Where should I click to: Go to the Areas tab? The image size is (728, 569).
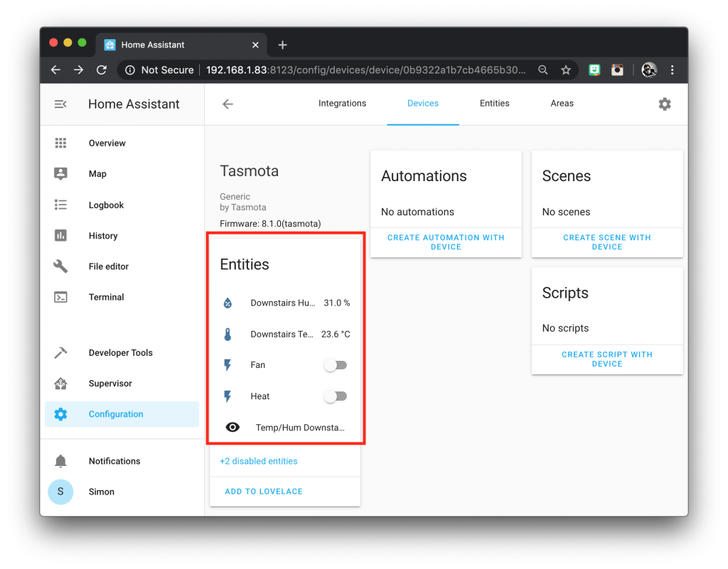[x=562, y=104]
